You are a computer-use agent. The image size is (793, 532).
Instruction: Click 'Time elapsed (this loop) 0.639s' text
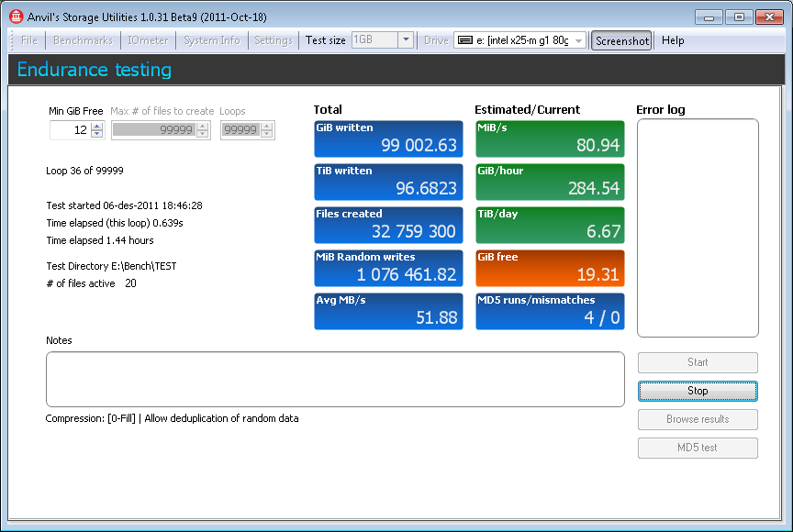(115, 223)
